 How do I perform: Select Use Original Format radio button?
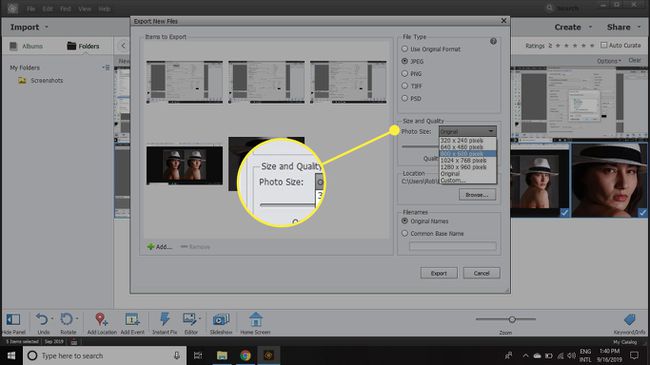pyautogui.click(x=405, y=49)
